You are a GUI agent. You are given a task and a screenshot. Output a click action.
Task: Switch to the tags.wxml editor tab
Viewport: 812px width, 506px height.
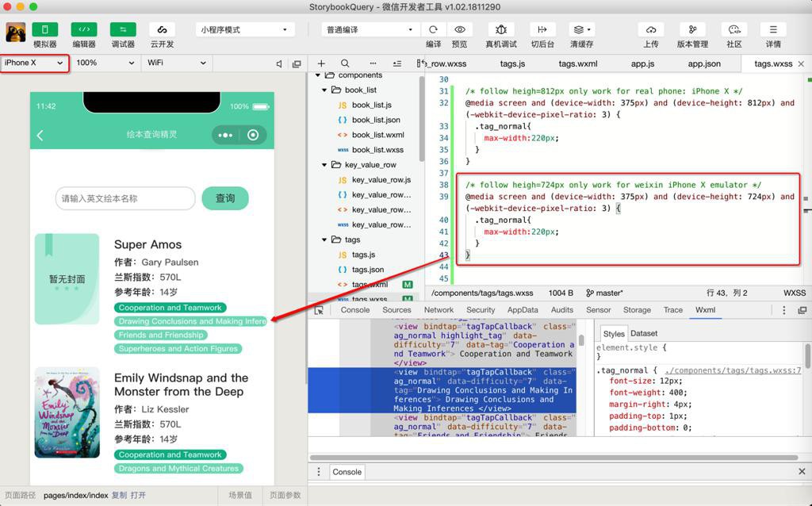pyautogui.click(x=578, y=63)
